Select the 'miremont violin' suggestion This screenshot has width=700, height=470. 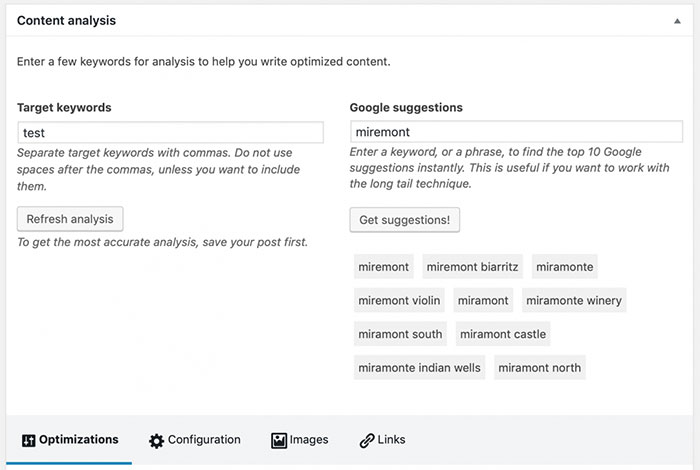pyautogui.click(x=398, y=300)
